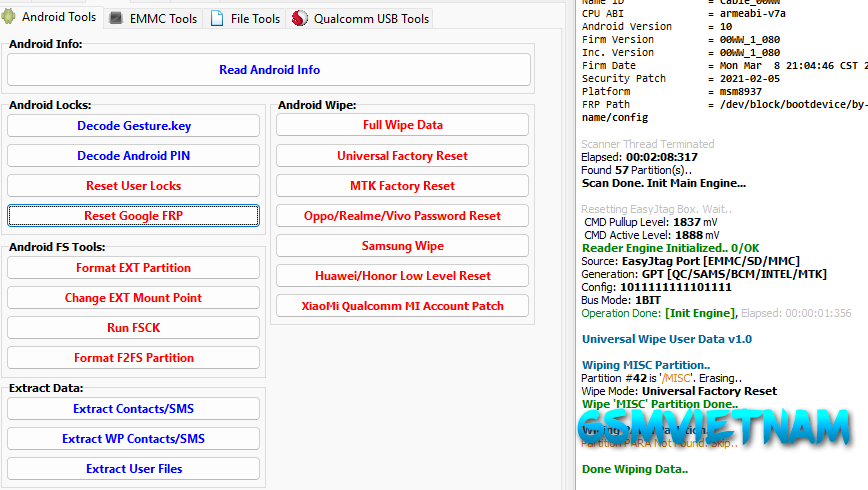Click Full Wipe Data button

(x=402, y=125)
